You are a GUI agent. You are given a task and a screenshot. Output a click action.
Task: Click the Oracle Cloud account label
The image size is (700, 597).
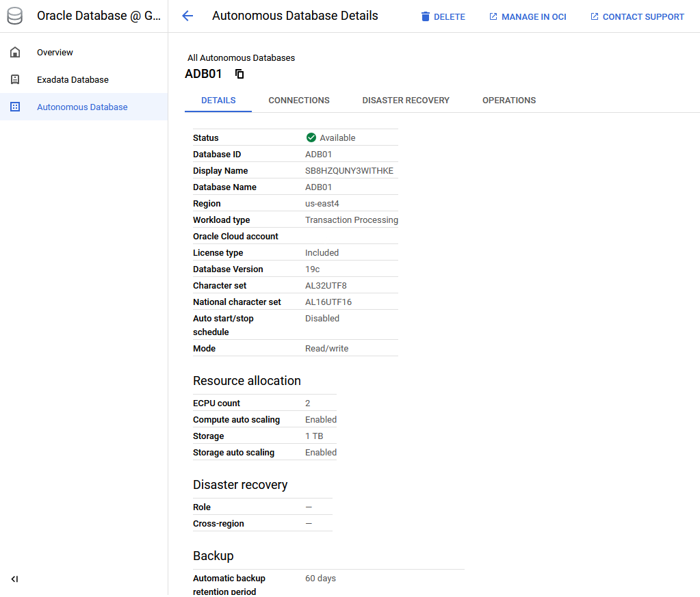[235, 237]
